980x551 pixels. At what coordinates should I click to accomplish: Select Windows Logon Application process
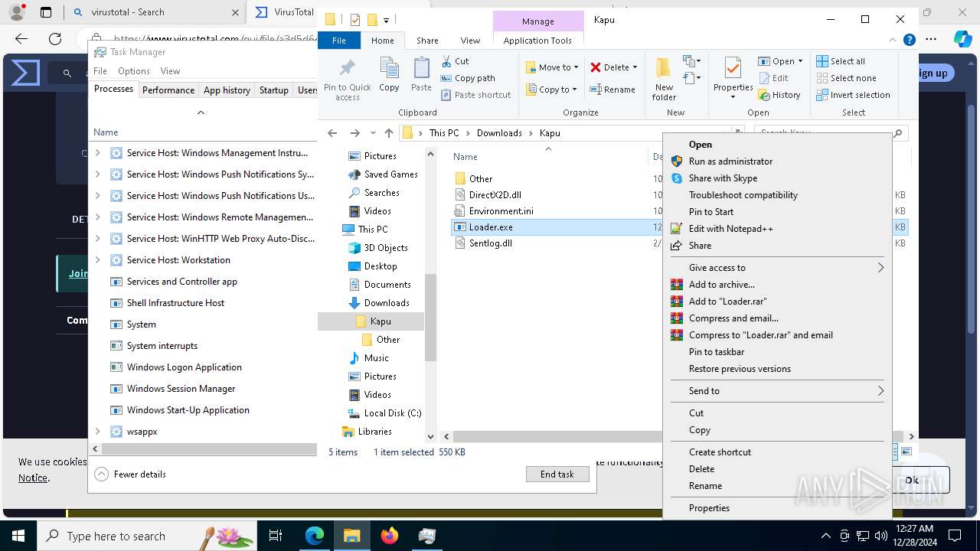coord(184,367)
